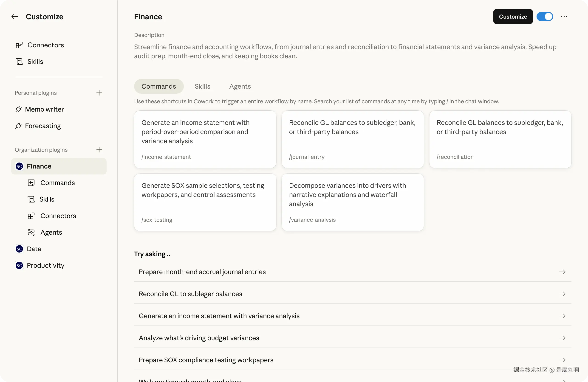Click the back arrow next to Customize
588x382 pixels.
tap(15, 17)
